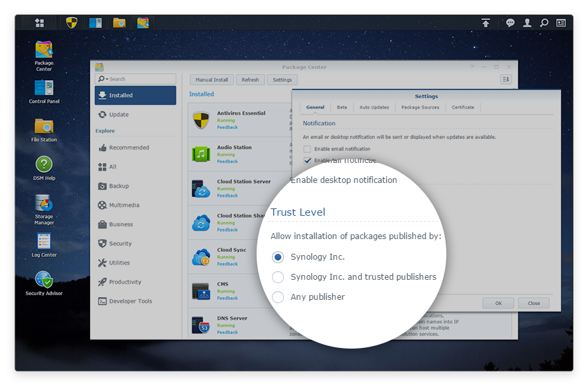Screen dimensions: 588x384
Task: Click the Audio Station package icon
Action: pyautogui.click(x=201, y=154)
